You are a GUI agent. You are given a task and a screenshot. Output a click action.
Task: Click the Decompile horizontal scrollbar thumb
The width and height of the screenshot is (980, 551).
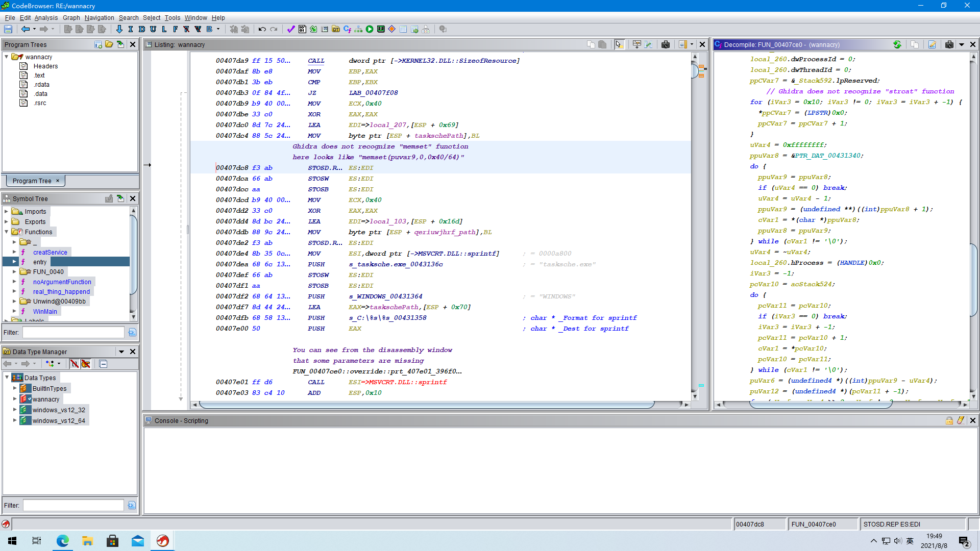[x=821, y=405]
